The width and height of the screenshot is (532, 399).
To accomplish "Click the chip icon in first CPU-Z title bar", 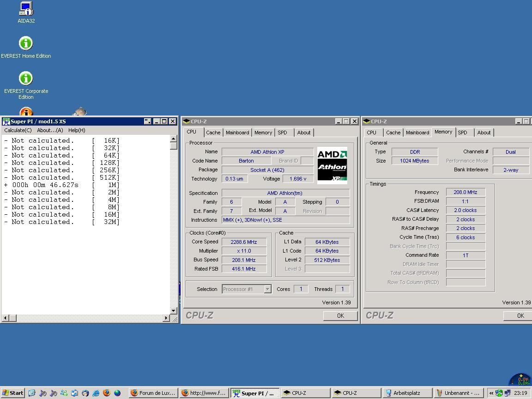I will pos(186,121).
